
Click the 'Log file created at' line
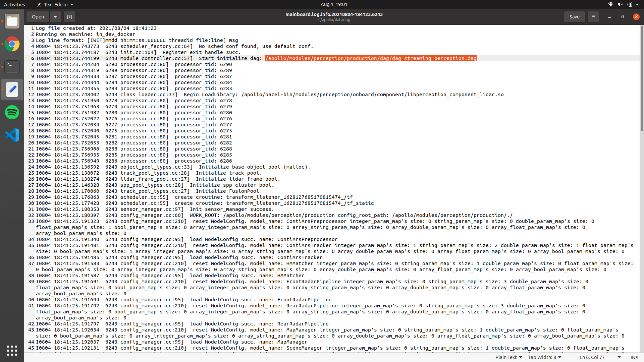pos(96,28)
